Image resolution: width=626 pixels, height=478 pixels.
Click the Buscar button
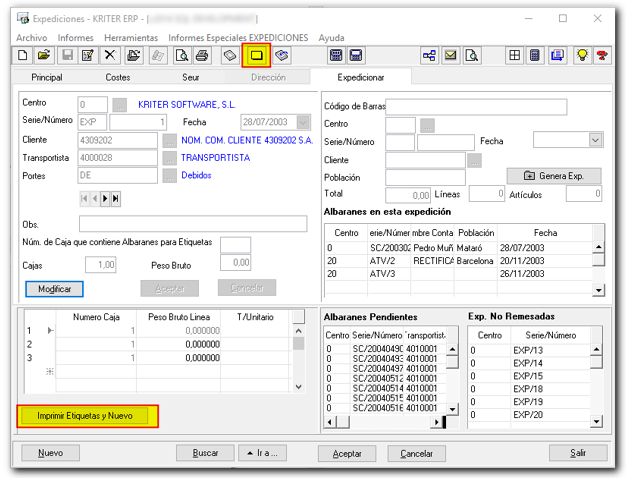coord(205,453)
